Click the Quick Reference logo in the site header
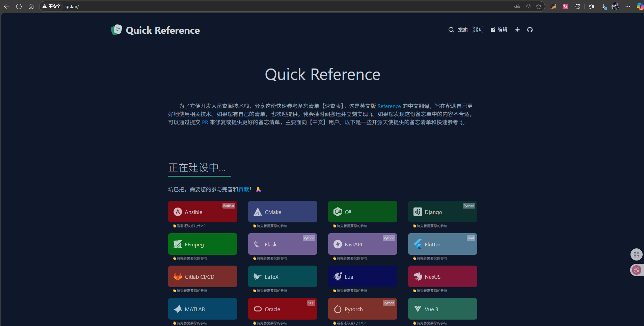This screenshot has height=326, width=644. pos(155,30)
